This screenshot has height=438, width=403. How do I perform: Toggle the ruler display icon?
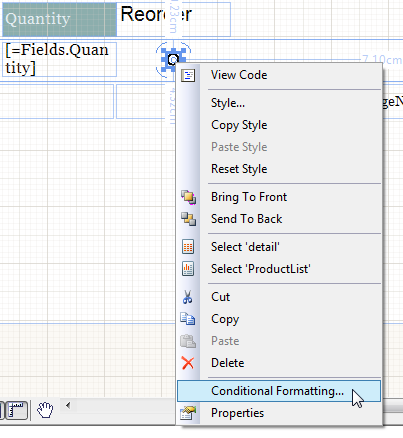point(17,410)
